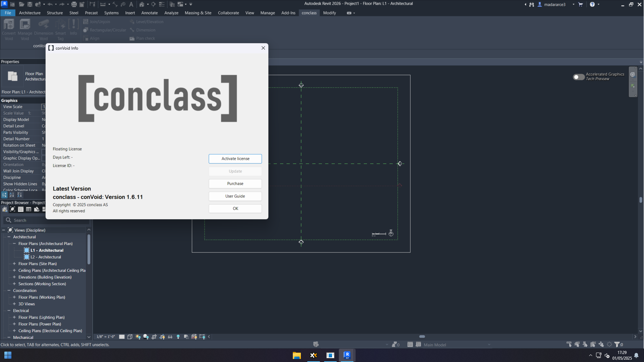Screen dimensions: 644x362
Task: Collapse Coordination tree node
Action: pos(9,291)
